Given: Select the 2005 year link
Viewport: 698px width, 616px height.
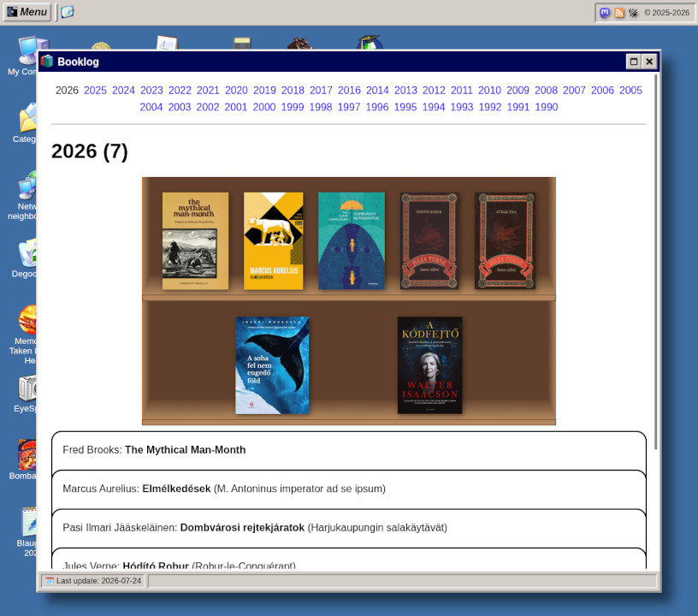Looking at the screenshot, I should 630,91.
